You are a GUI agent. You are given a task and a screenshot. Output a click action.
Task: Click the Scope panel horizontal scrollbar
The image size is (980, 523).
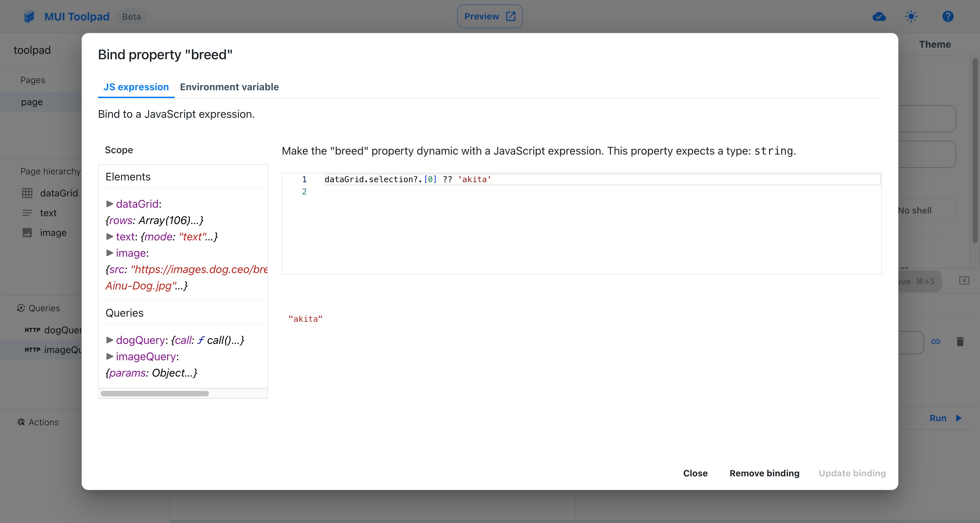154,393
